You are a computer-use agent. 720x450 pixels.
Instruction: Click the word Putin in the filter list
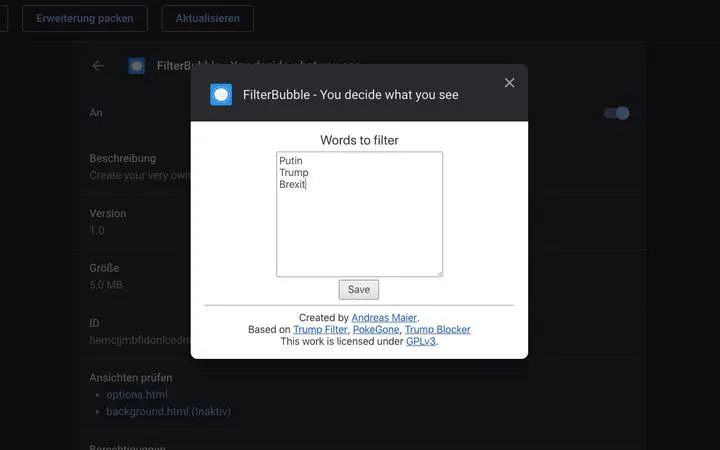291,161
